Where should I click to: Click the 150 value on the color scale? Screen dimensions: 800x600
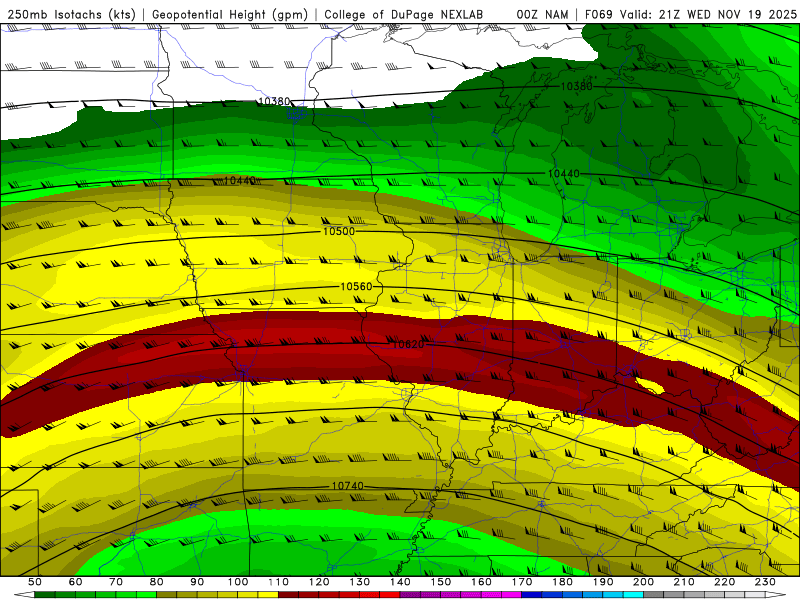click(441, 582)
